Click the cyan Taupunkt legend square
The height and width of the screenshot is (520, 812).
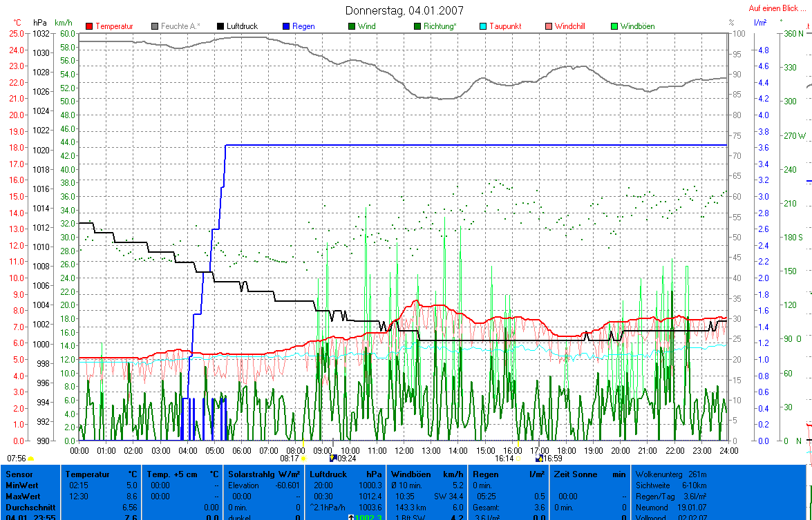tap(483, 26)
